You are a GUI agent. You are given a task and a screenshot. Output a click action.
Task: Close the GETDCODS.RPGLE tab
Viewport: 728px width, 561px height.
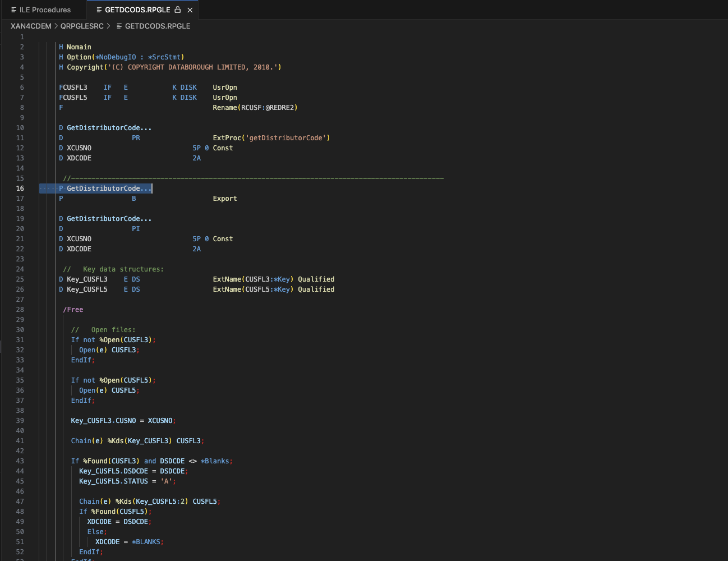(190, 10)
